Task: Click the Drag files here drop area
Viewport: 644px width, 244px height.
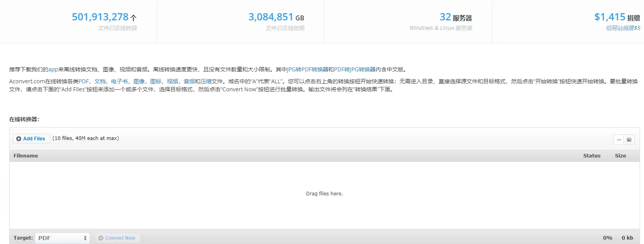Action: (324, 194)
